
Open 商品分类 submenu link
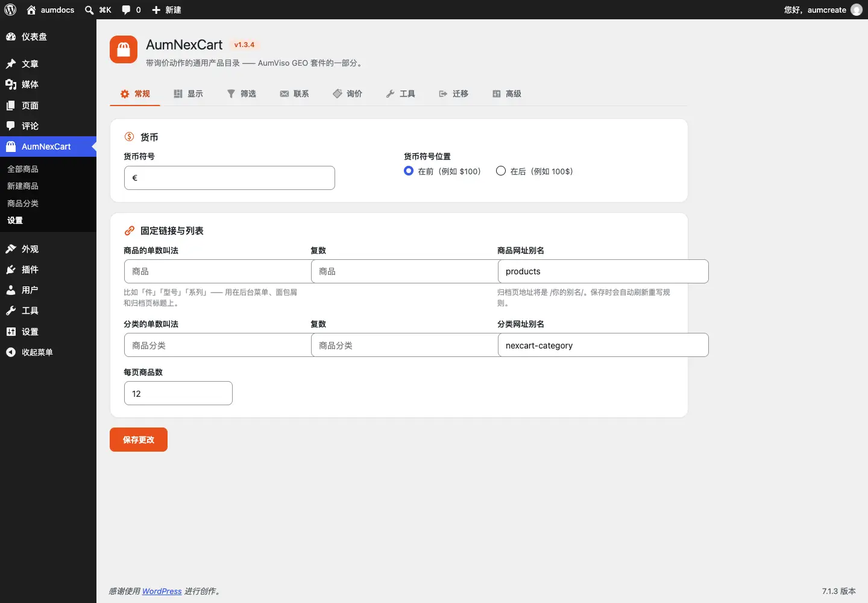(x=23, y=203)
